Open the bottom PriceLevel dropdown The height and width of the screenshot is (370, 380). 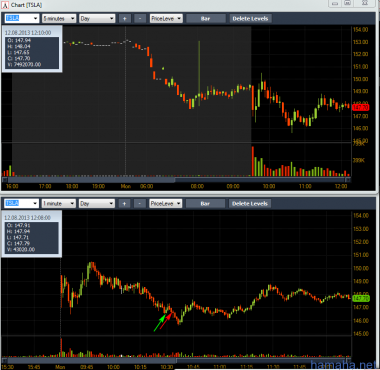tap(166, 203)
